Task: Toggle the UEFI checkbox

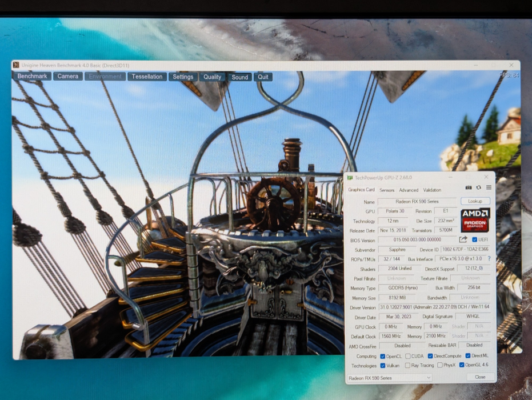Action: [x=475, y=240]
